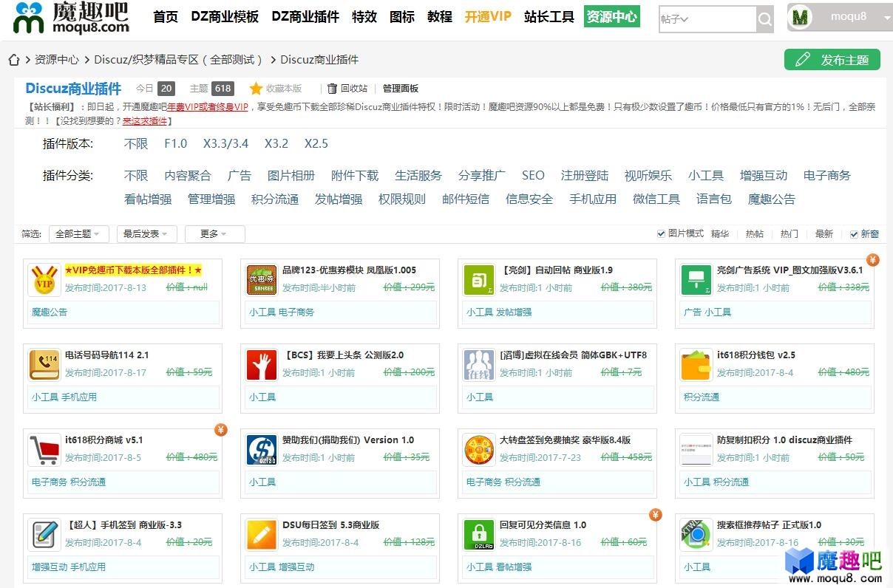Open the 教程 nav item
Image resolution: width=893 pixels, height=588 pixels.
coord(440,16)
